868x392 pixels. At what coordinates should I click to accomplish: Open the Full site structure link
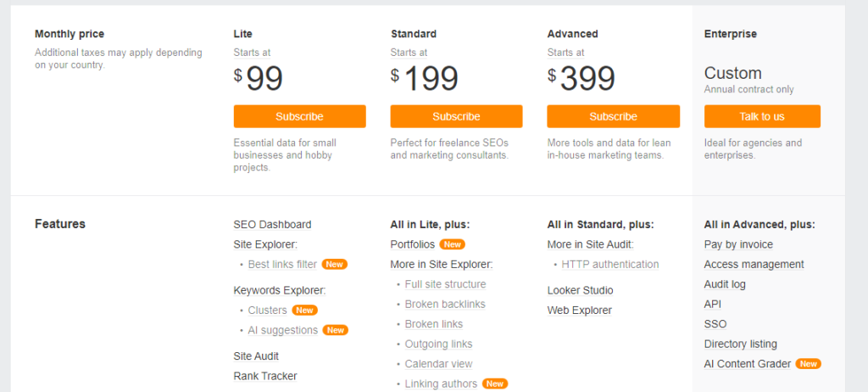[445, 284]
